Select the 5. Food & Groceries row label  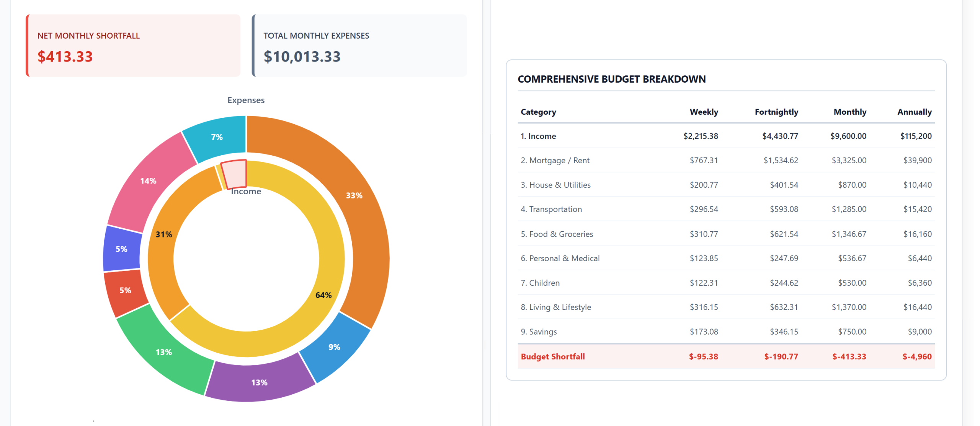[x=557, y=234]
